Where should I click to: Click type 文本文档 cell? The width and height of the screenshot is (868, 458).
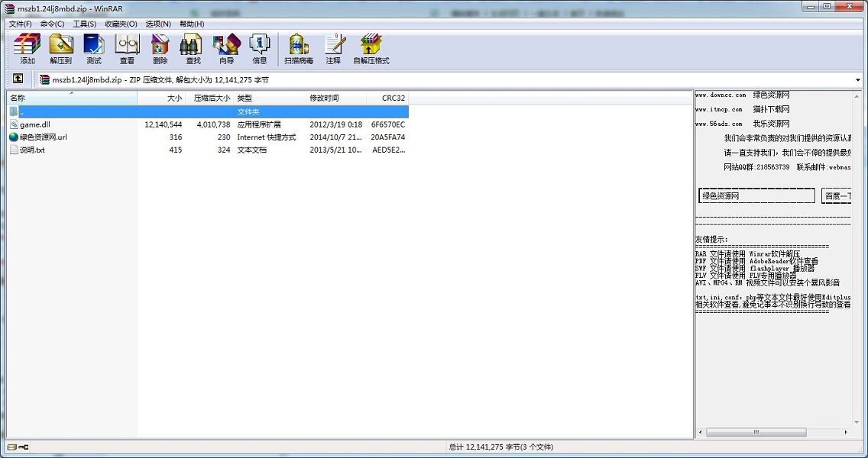pyautogui.click(x=252, y=150)
